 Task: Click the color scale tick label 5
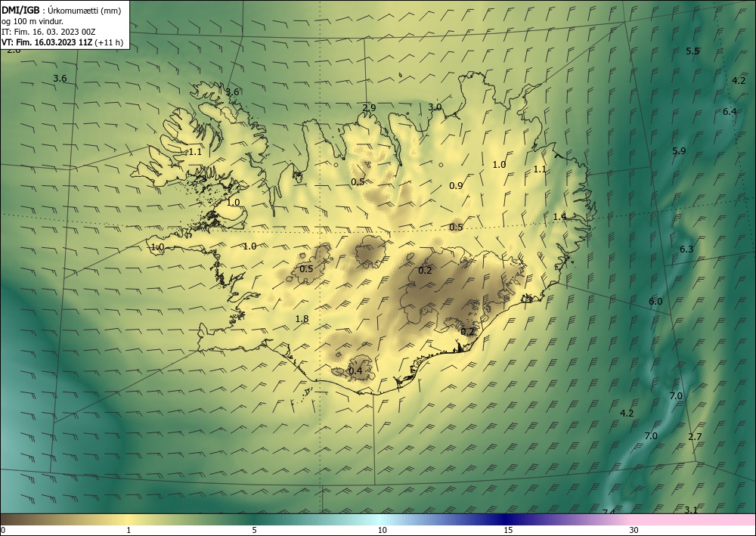point(254,531)
